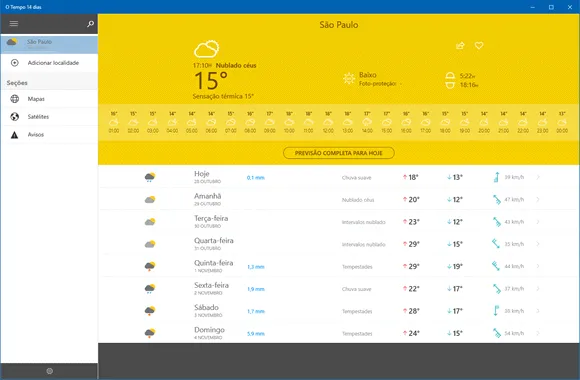The height and width of the screenshot is (380, 580).
Task: Click the Domingo wind direction icon
Action: point(496,333)
